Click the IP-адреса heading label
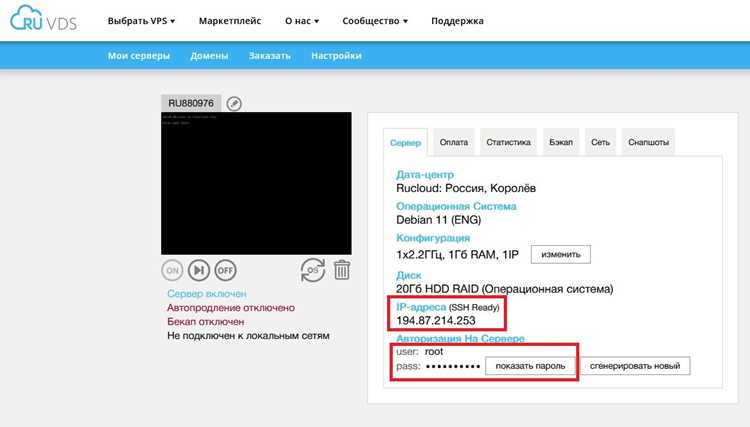The image size is (750, 427). coord(421,307)
